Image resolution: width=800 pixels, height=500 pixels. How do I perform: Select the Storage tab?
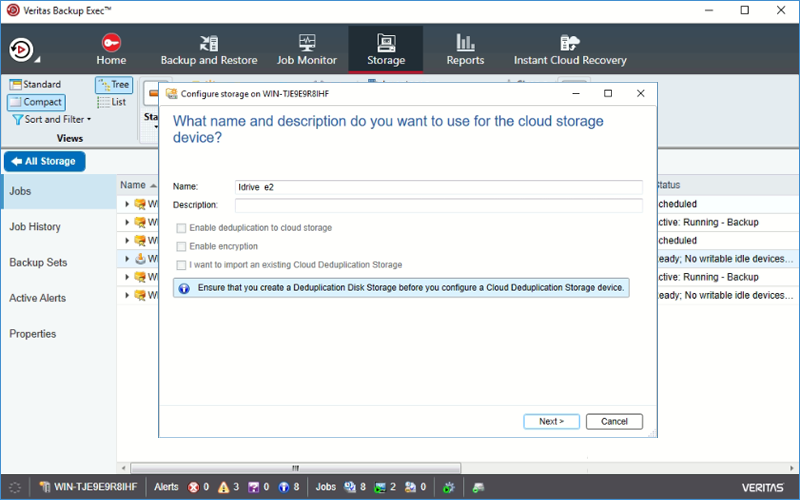tap(386, 49)
